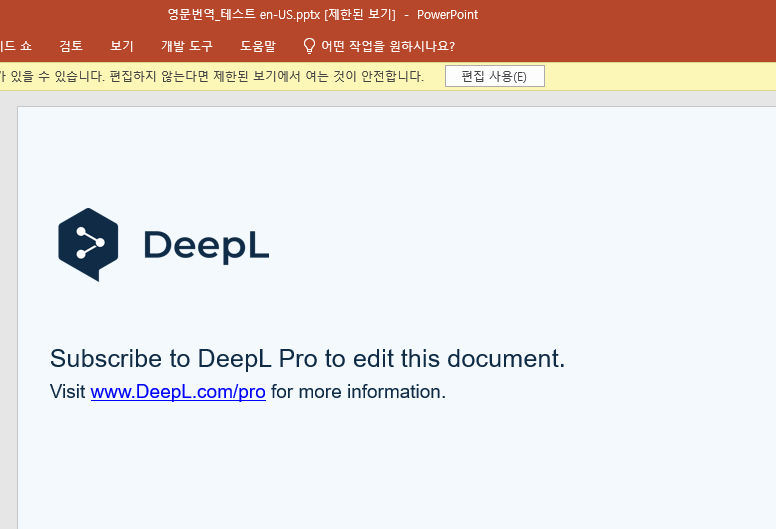Open the www.DeepL.com/pro link
This screenshot has height=529, width=776.
tap(178, 391)
